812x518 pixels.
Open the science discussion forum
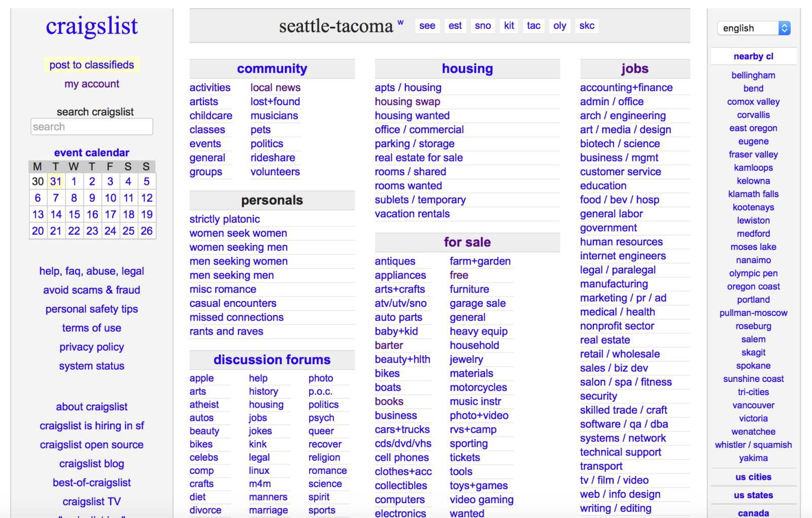pos(325,484)
